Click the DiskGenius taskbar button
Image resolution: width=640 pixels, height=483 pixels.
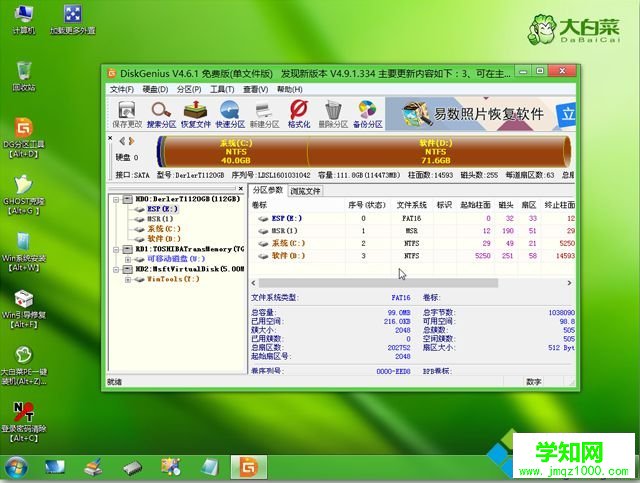[249, 467]
